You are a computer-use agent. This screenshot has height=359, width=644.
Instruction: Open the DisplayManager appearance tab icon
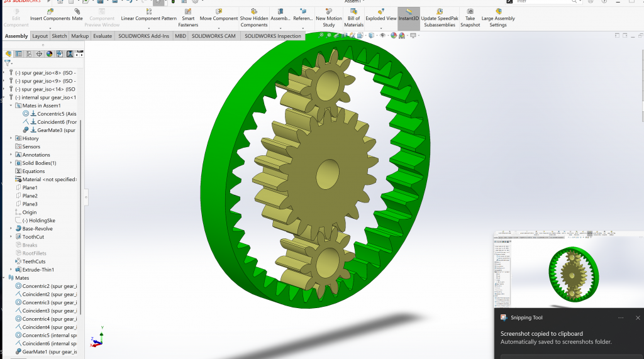click(x=49, y=54)
